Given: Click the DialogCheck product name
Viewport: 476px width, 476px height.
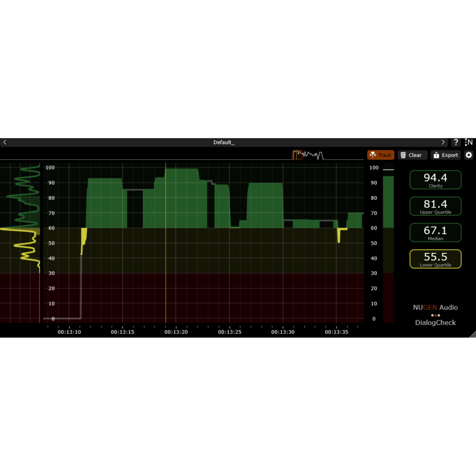Looking at the screenshot, I should (436, 322).
